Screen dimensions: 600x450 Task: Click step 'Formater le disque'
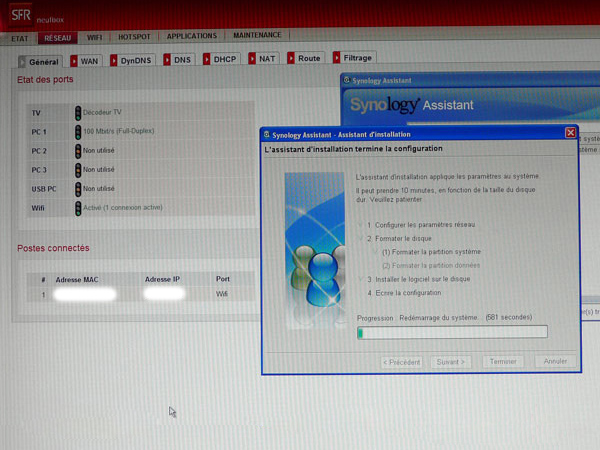pyautogui.click(x=403, y=238)
